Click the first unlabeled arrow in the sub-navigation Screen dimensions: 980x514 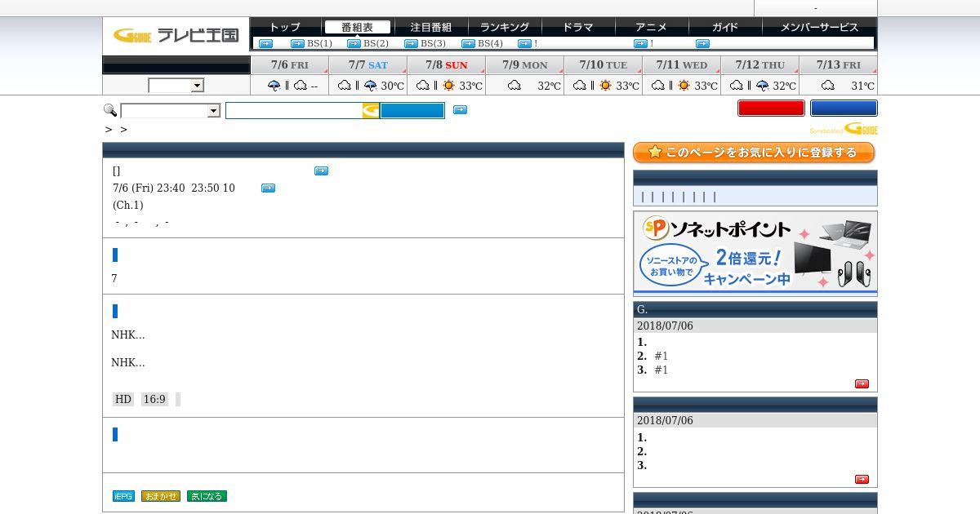265,43
